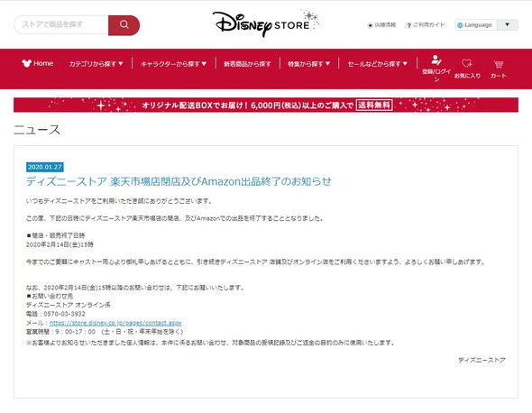Open the お気に入り heart favorites icon
Image resolution: width=532 pixels, height=413 pixels.
[467, 63]
